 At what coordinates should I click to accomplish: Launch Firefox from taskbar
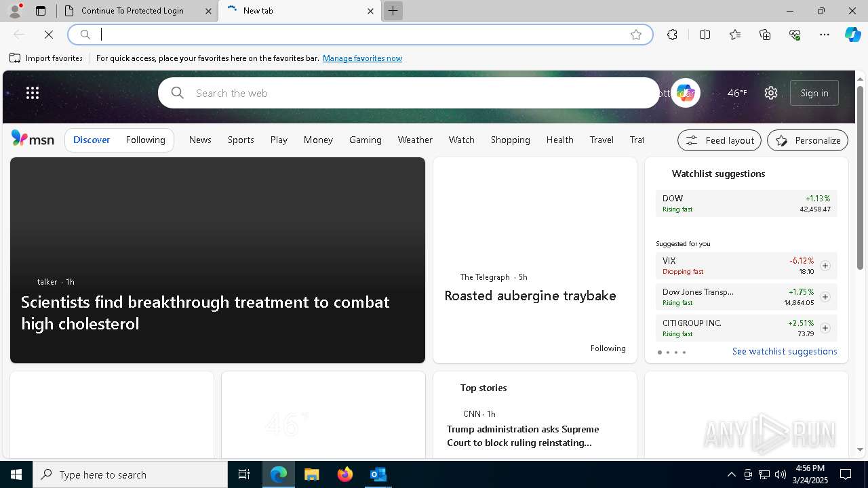click(344, 474)
